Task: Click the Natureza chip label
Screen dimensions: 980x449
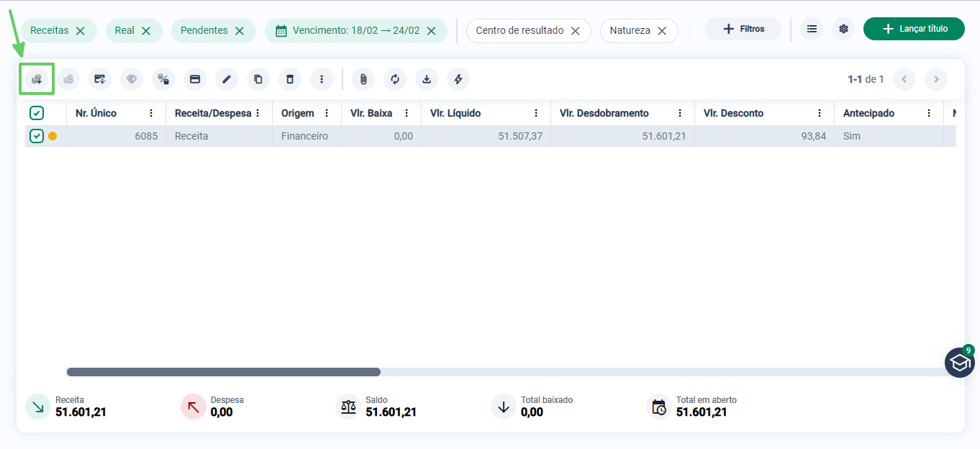Action: pos(630,31)
